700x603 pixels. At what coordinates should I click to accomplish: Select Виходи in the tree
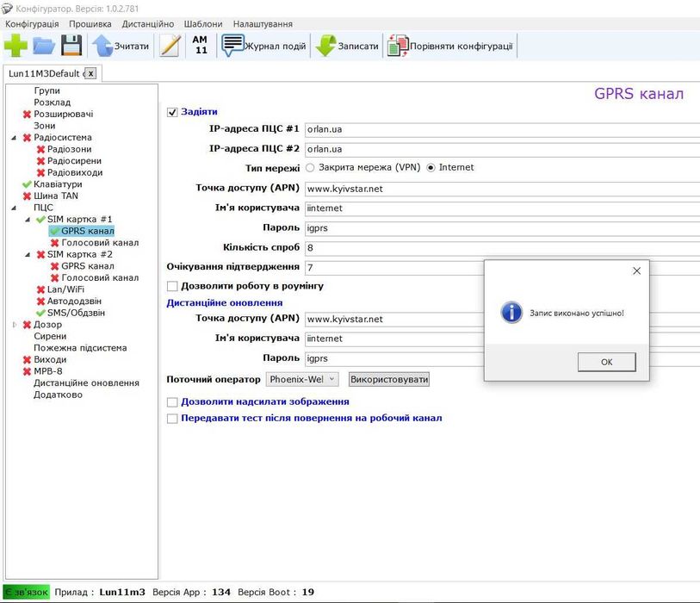point(50,359)
